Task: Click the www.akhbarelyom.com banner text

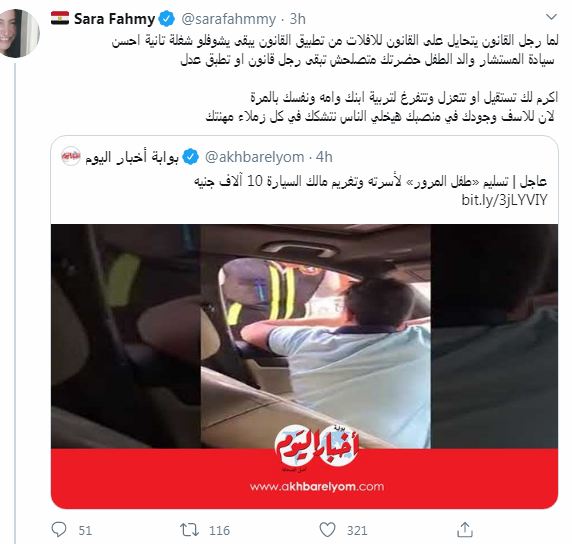Action: coord(317,486)
